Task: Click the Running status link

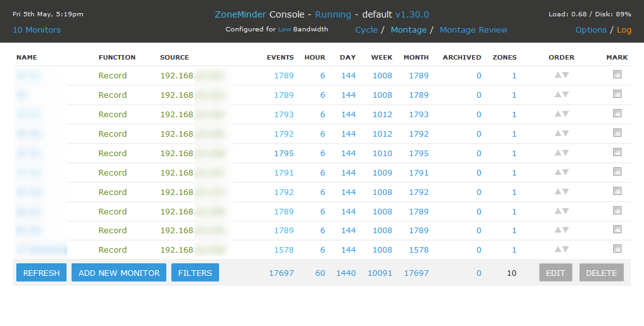Action: coord(333,14)
